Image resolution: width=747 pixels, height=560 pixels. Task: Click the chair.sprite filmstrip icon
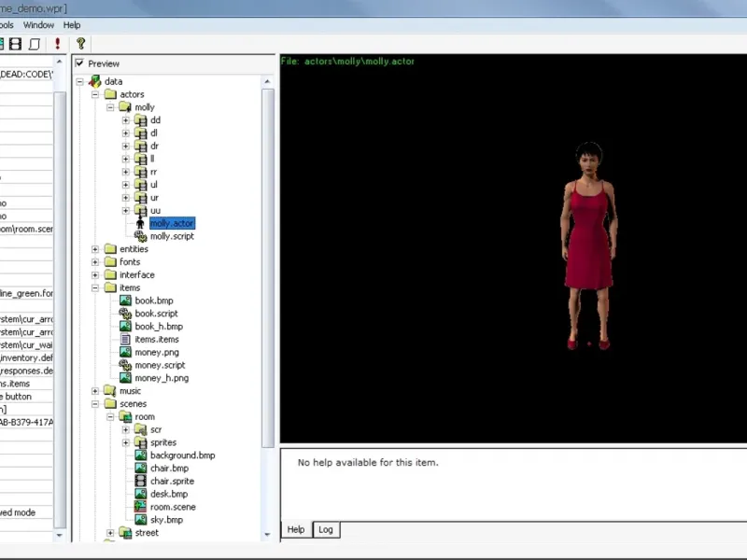click(141, 481)
